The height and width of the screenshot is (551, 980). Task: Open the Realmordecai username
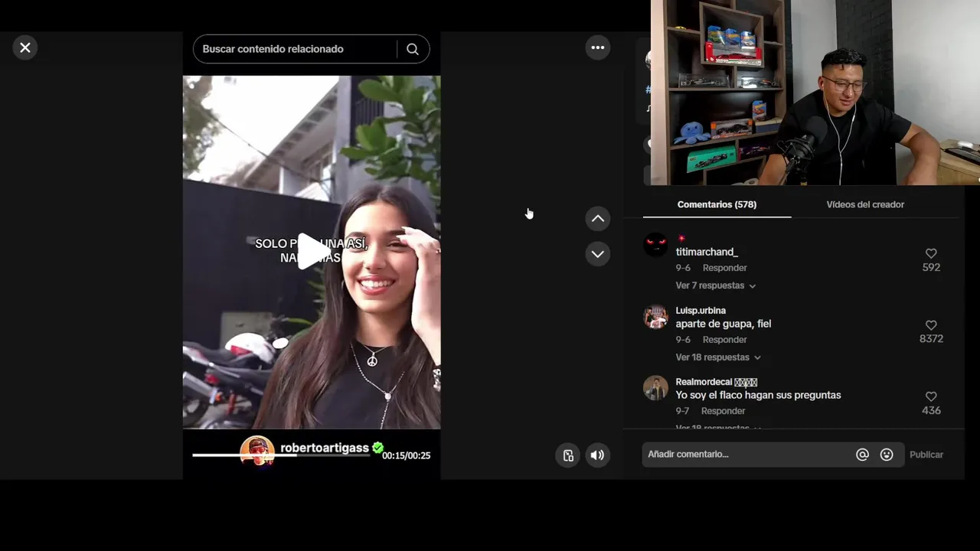point(716,382)
